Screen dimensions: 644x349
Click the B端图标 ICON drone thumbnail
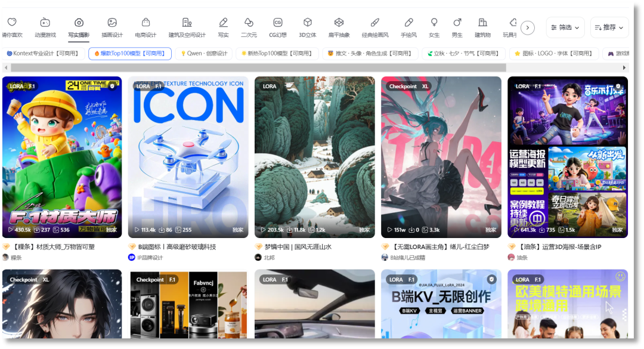[x=188, y=157]
